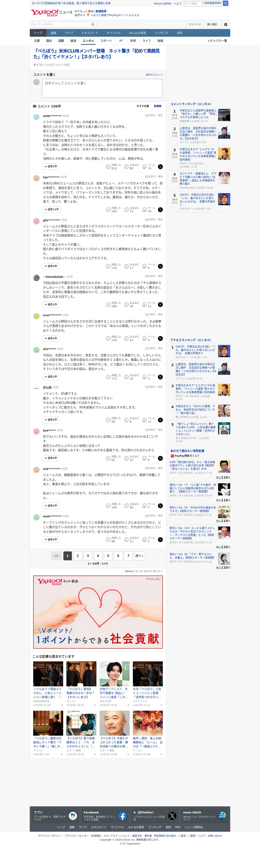260x868 pixels.
Task: Go to comment page 7
Action: pyautogui.click(x=128, y=556)
